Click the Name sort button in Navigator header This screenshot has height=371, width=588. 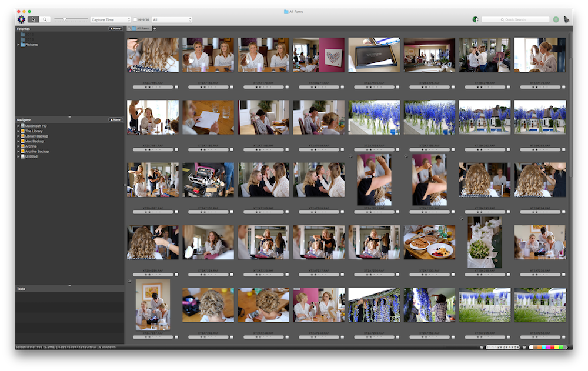click(x=115, y=120)
